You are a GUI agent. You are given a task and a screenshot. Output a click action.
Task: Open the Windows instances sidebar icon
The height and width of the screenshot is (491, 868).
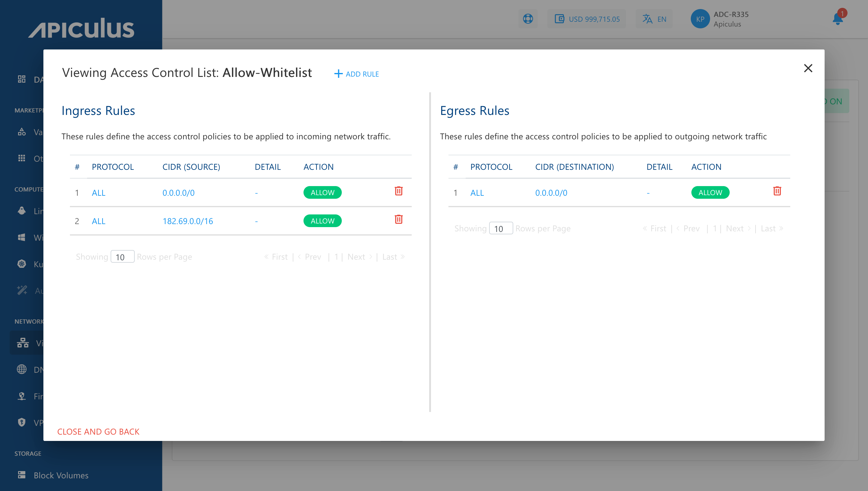(x=21, y=237)
